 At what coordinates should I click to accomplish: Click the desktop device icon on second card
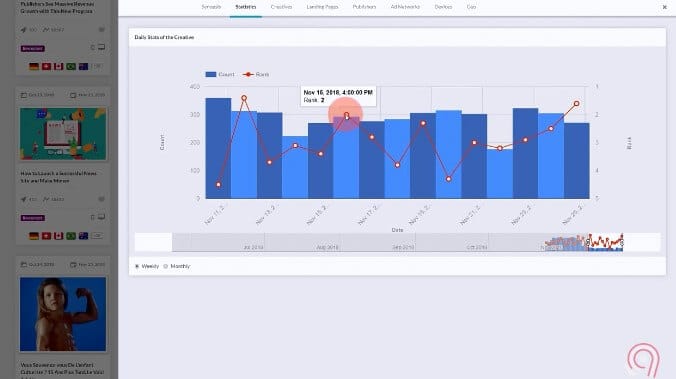[x=101, y=217]
